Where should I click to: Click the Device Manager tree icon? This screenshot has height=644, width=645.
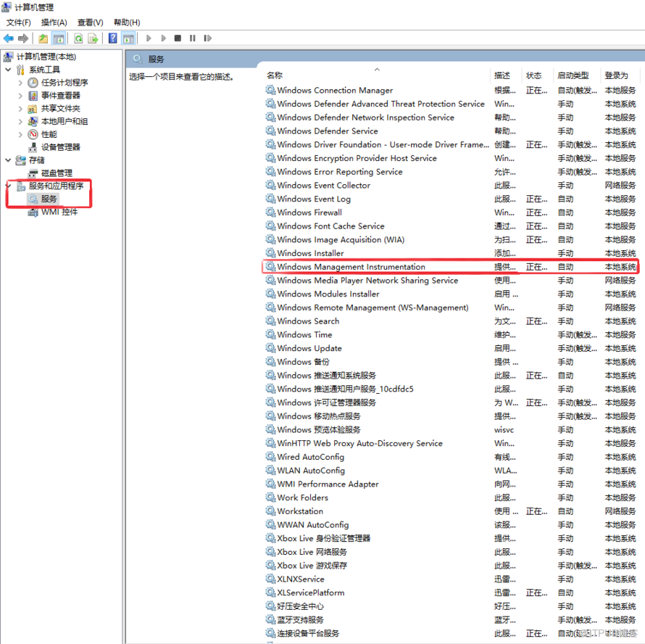coord(33,147)
